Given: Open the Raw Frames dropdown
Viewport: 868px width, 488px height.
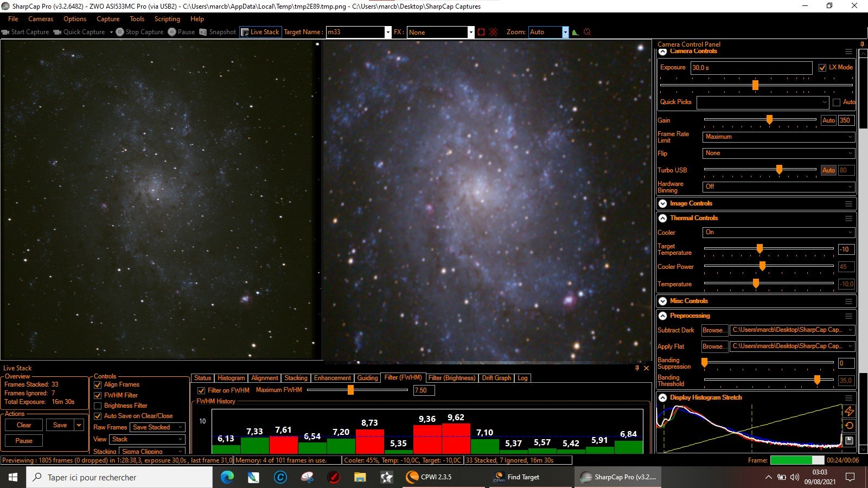Looking at the screenshot, I should pyautogui.click(x=157, y=427).
